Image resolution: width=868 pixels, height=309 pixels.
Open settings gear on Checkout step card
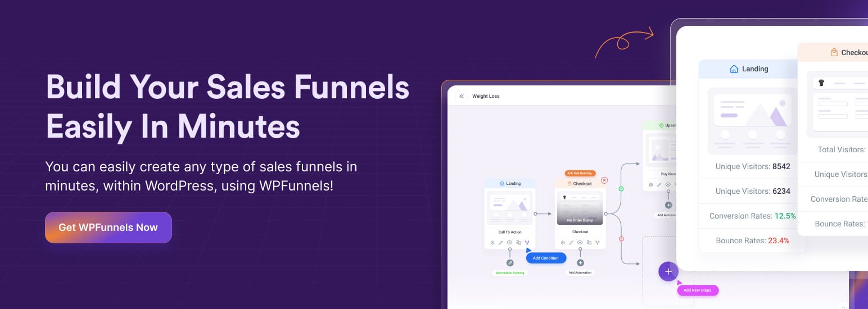(563, 243)
